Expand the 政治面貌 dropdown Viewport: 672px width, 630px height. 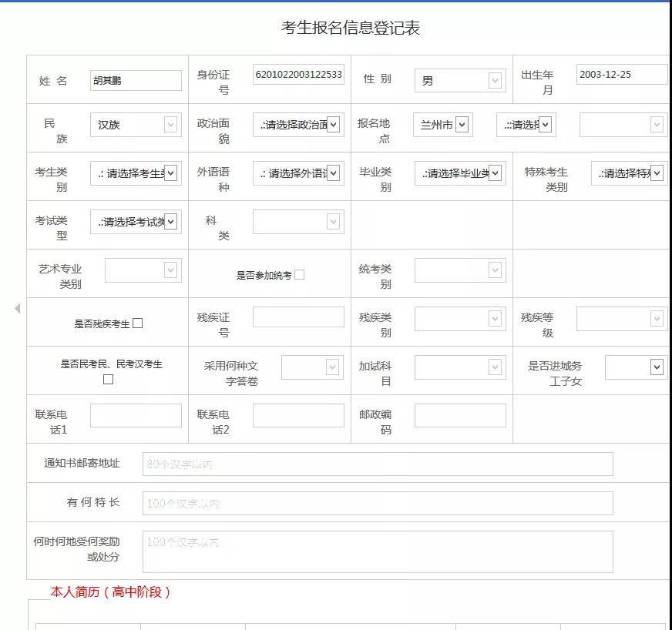point(298,125)
